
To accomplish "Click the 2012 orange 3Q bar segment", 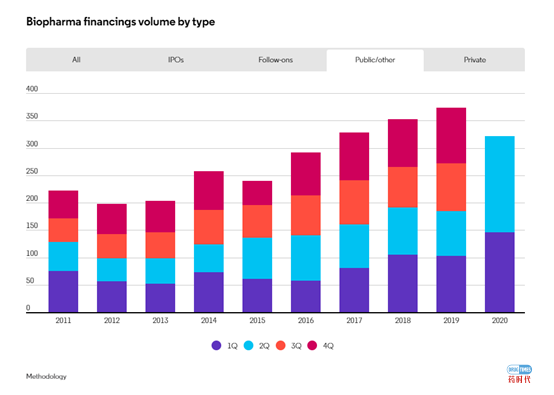I will tap(112, 246).
